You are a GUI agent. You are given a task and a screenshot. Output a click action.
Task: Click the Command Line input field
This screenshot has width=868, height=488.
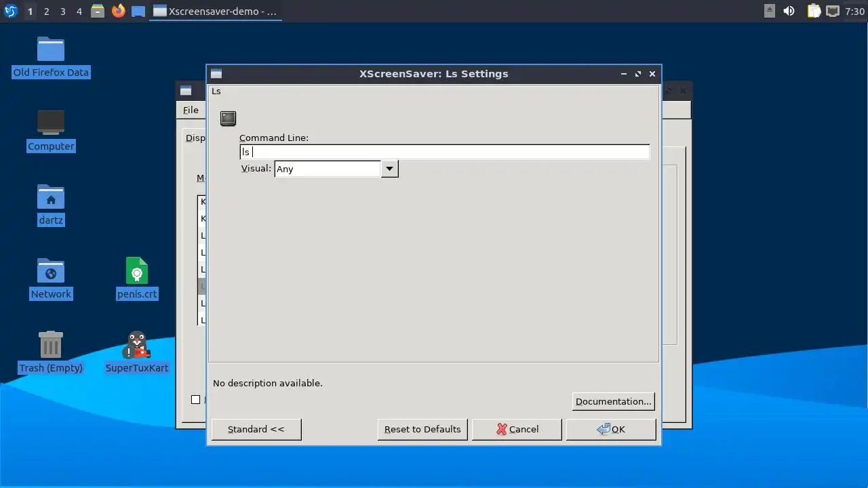coord(445,152)
